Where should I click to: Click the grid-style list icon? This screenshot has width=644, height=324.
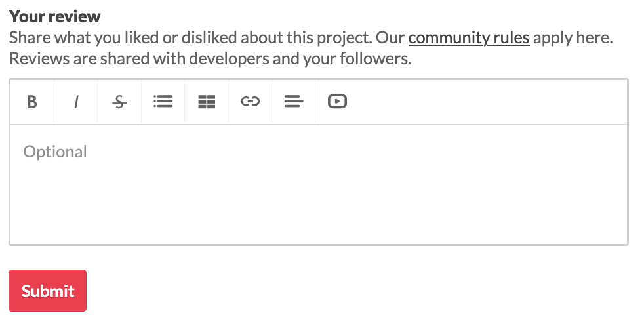pos(207,102)
